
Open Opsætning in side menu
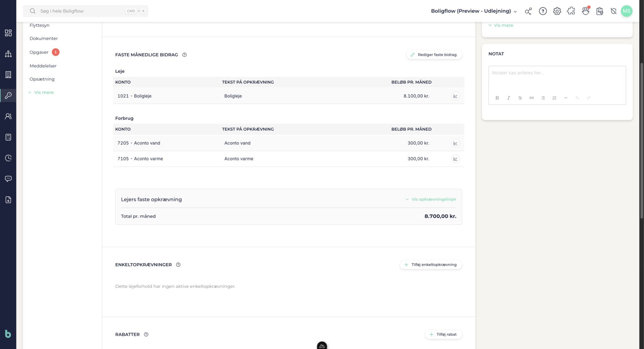tap(42, 79)
